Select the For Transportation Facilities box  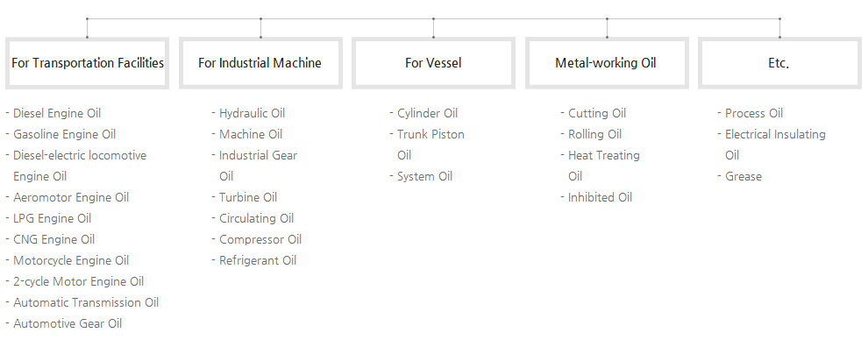(87, 63)
